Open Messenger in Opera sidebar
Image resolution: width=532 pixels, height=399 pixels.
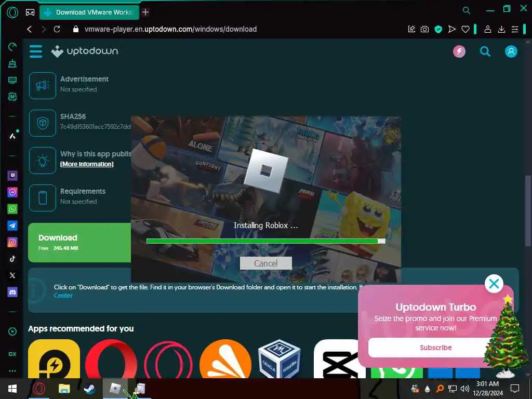[x=12, y=192]
